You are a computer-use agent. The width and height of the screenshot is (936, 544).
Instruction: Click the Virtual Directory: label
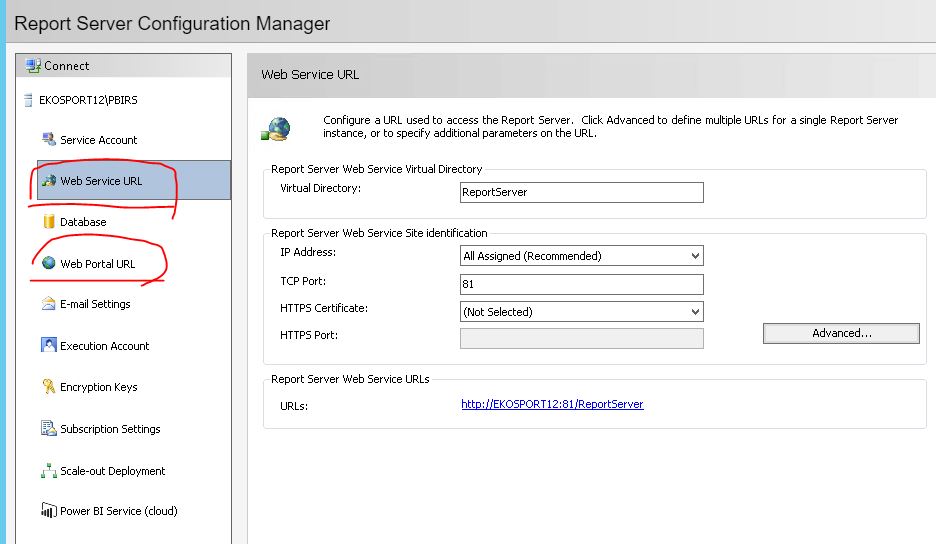321,188
